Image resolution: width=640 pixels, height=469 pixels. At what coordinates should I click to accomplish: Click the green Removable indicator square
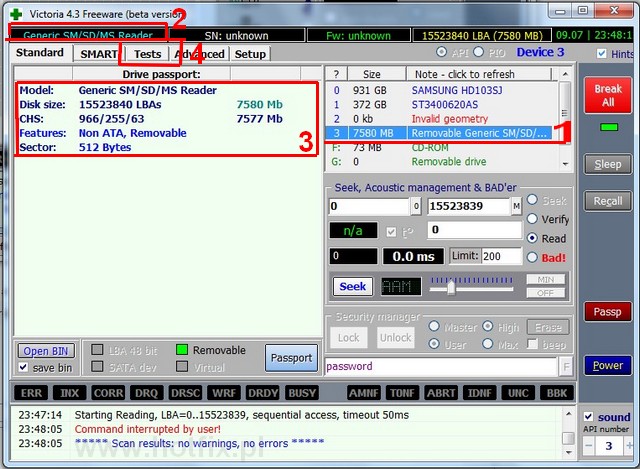(x=182, y=350)
